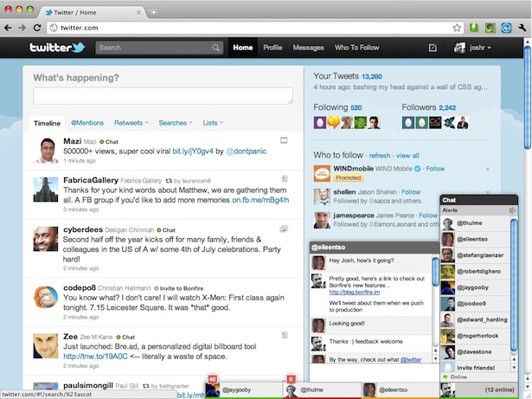Viewport: 532px width, 399px height.
Task: Expand the Lists dropdown tab
Action: tap(213, 123)
